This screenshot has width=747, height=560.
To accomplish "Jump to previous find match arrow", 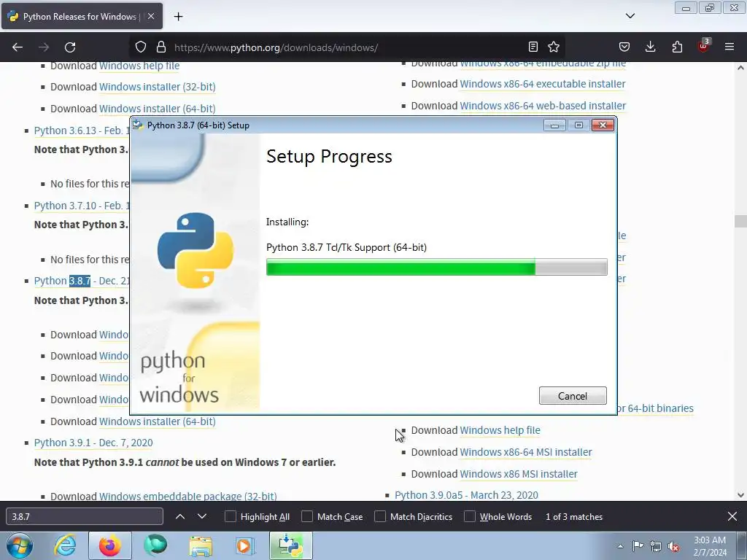I will click(x=180, y=517).
